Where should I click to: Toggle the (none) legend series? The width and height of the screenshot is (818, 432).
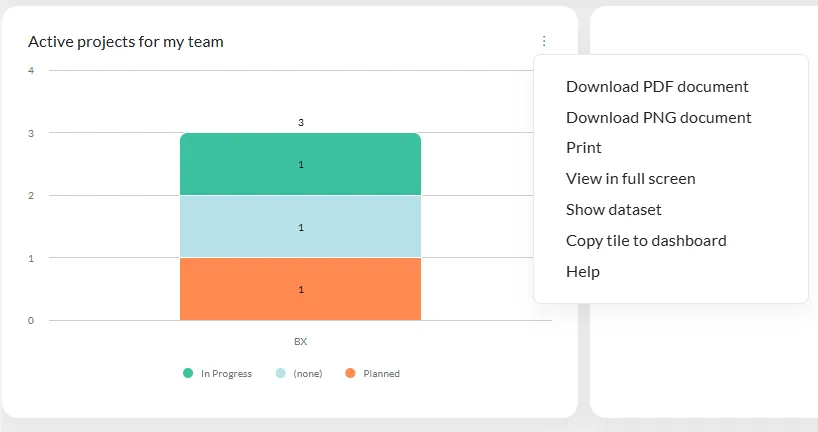pos(307,374)
